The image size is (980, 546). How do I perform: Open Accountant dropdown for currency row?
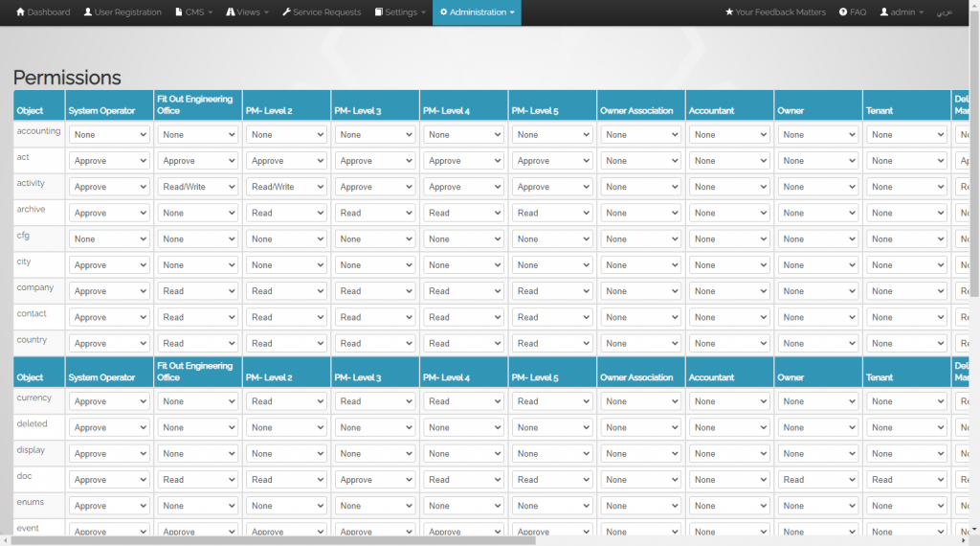tap(729, 401)
